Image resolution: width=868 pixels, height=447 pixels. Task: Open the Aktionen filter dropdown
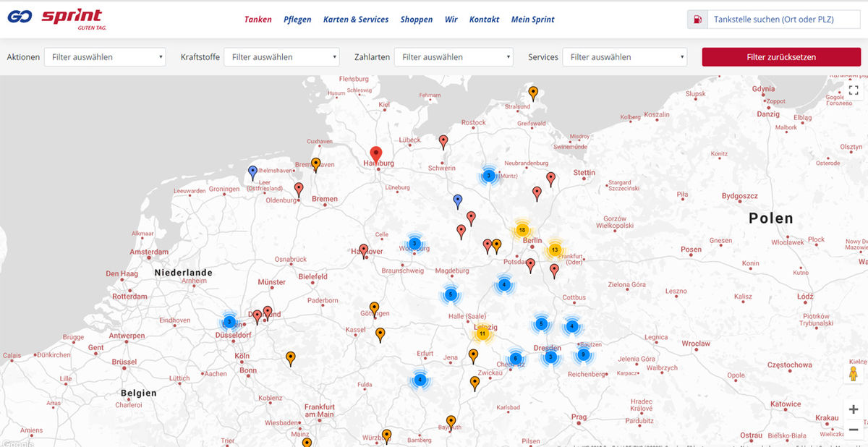105,56
